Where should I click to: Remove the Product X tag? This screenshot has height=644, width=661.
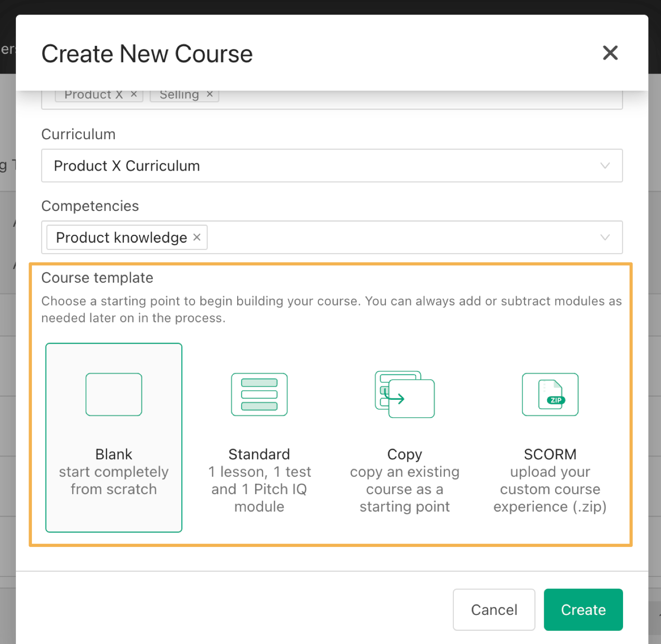[x=134, y=94]
